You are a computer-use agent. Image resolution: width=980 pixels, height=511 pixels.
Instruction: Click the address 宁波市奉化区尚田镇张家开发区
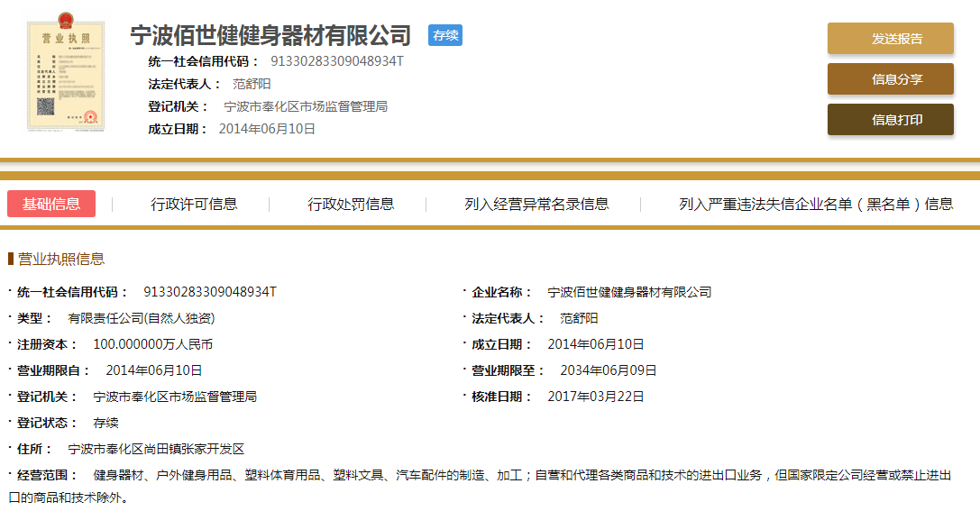156,449
